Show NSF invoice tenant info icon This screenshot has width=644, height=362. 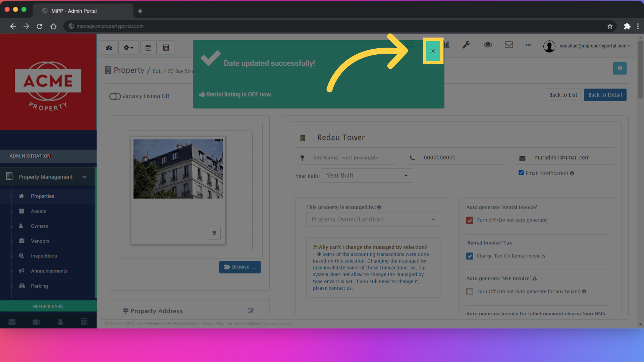pos(584,292)
